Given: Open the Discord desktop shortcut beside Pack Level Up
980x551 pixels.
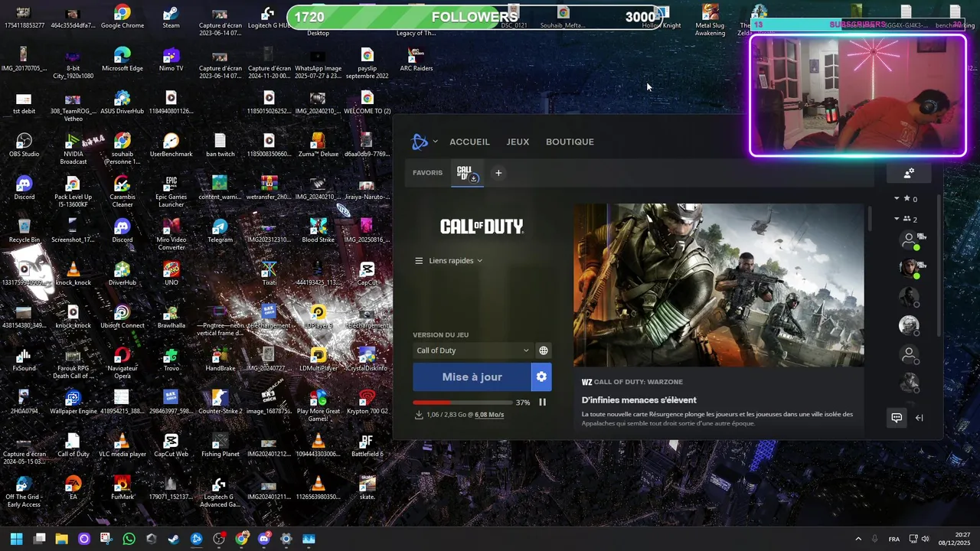Looking at the screenshot, I should click(x=24, y=188).
